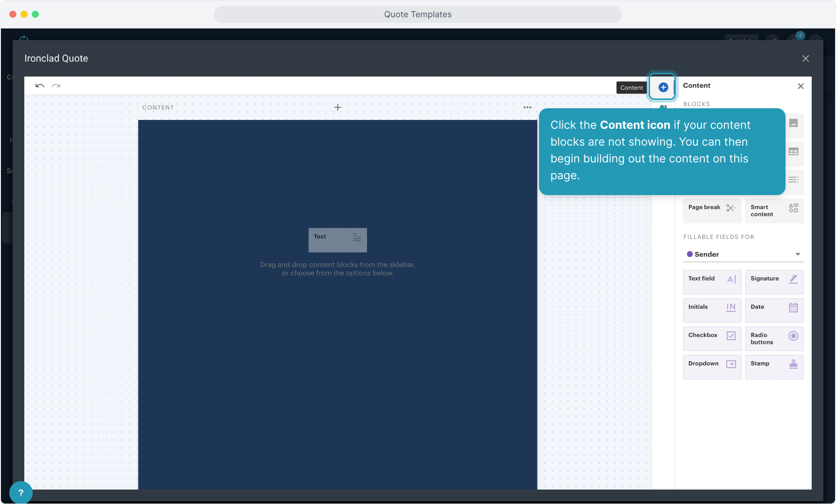Open the three-dot section options menu
This screenshot has height=504, width=836.
[x=527, y=107]
